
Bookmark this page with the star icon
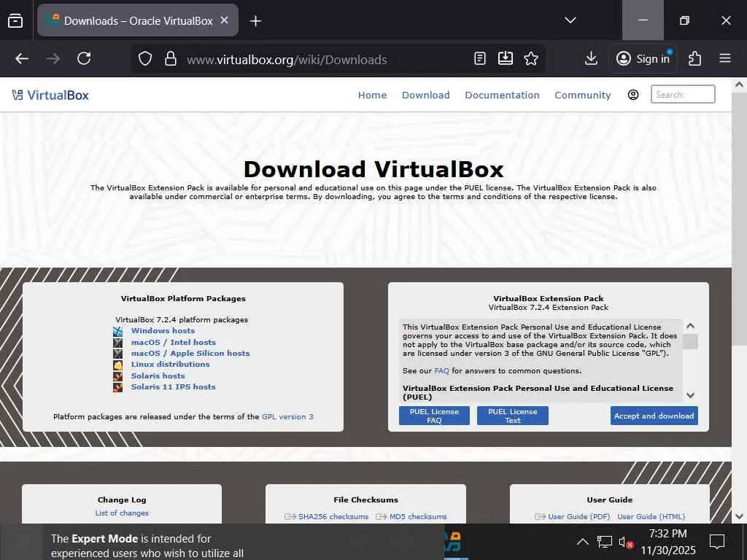(531, 58)
